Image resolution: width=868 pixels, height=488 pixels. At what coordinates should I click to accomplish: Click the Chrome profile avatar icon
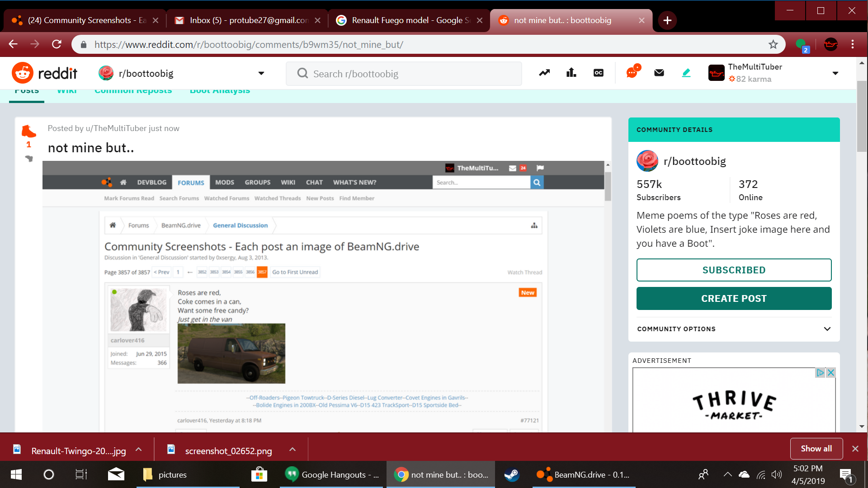pos(831,44)
